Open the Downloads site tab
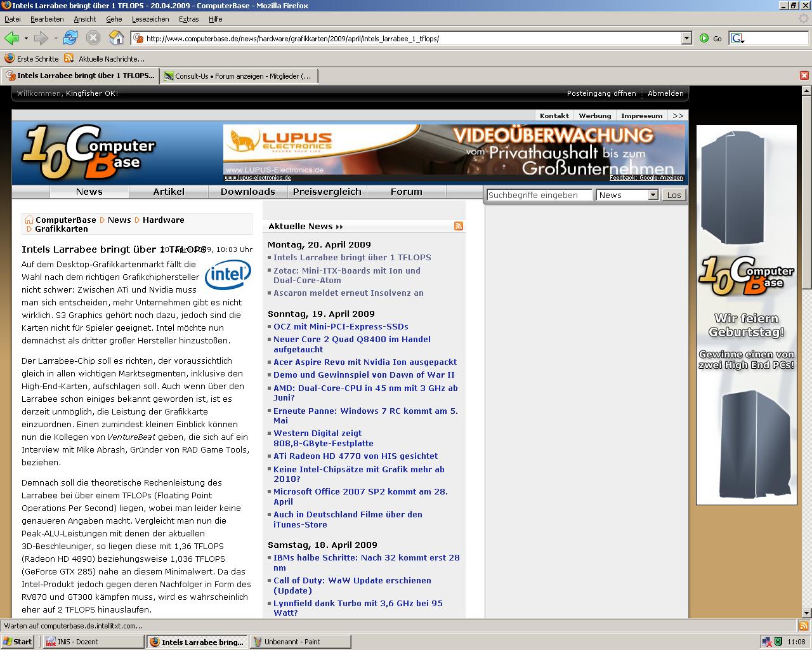 coord(248,192)
